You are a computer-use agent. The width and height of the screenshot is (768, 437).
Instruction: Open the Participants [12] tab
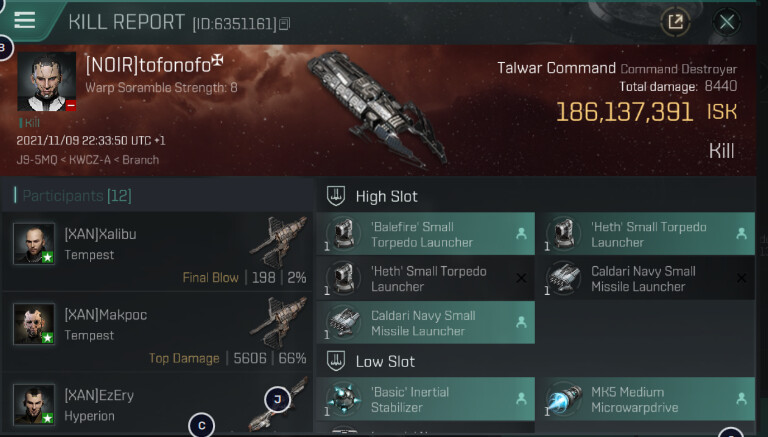73,196
